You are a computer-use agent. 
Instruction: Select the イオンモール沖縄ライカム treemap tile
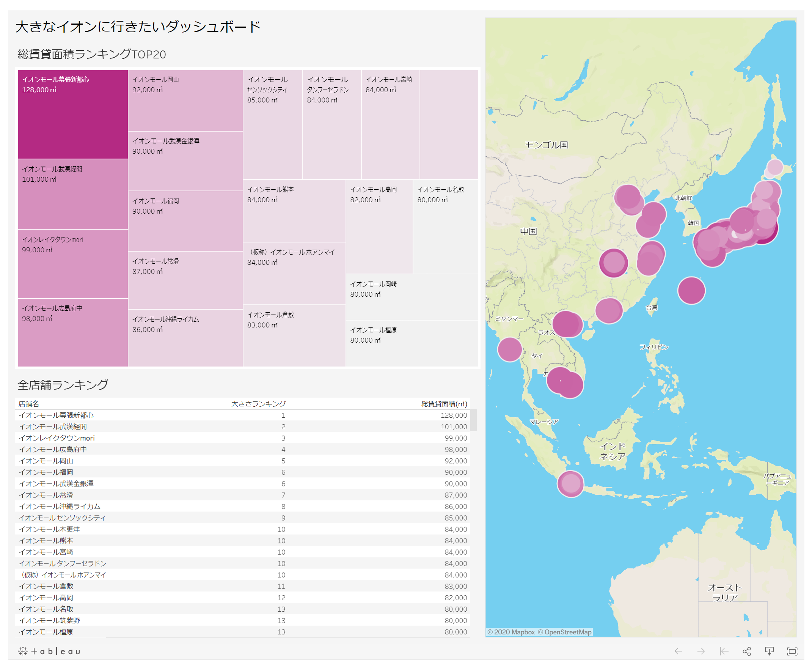(185, 338)
